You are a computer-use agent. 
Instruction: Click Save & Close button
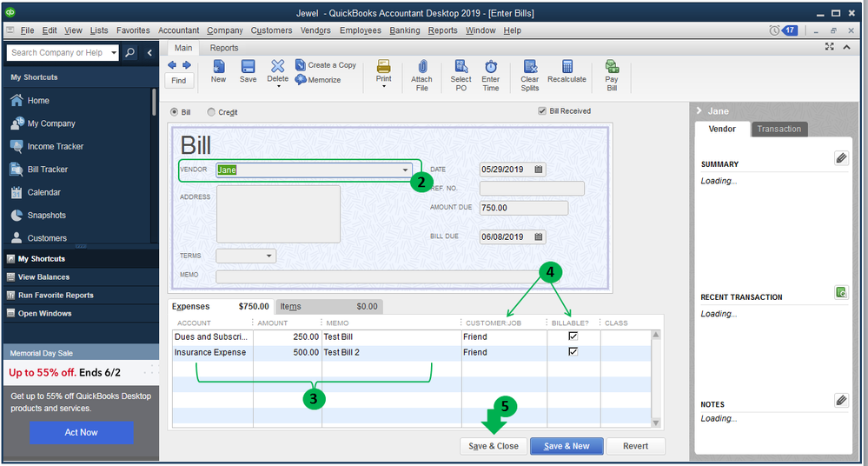(494, 446)
